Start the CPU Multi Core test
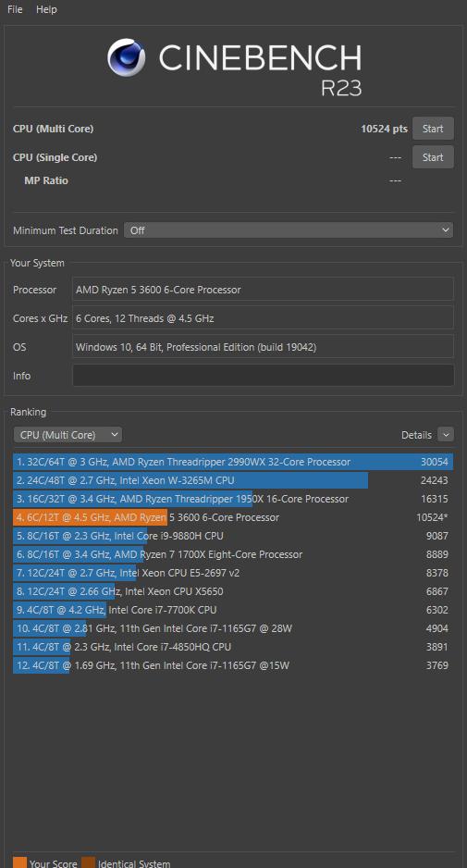The height and width of the screenshot is (868, 467). click(433, 129)
